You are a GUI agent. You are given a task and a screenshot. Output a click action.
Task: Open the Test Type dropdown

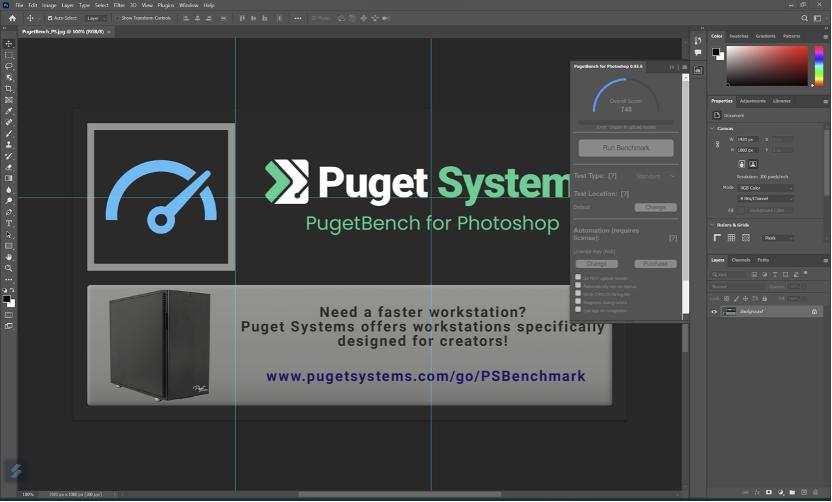(x=655, y=176)
